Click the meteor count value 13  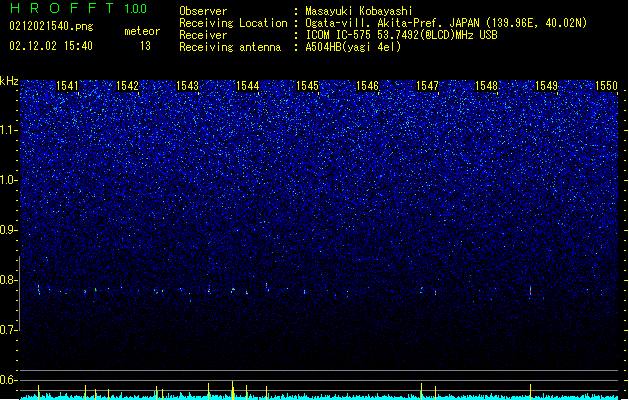(145, 46)
